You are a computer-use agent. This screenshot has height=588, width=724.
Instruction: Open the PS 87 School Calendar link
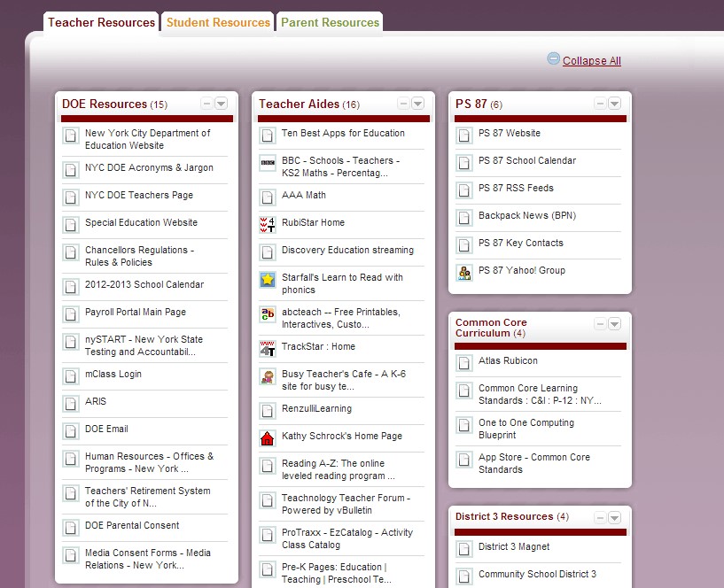[x=527, y=161]
